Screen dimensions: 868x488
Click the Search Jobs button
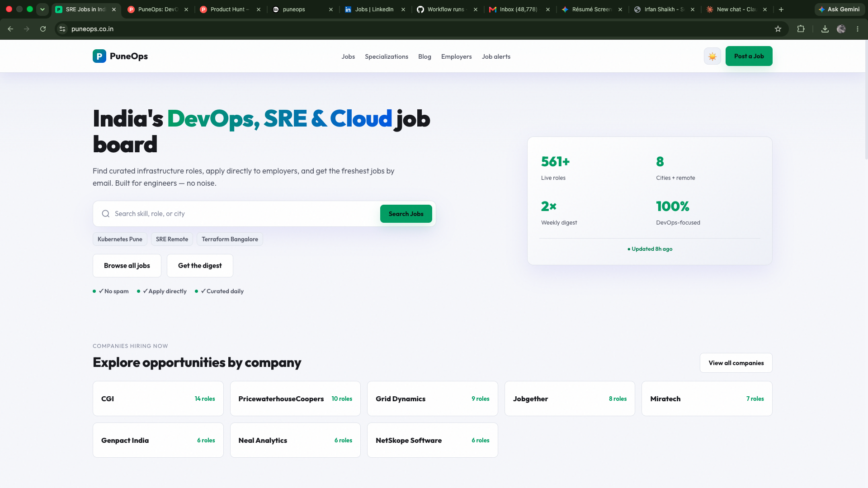[x=406, y=214]
